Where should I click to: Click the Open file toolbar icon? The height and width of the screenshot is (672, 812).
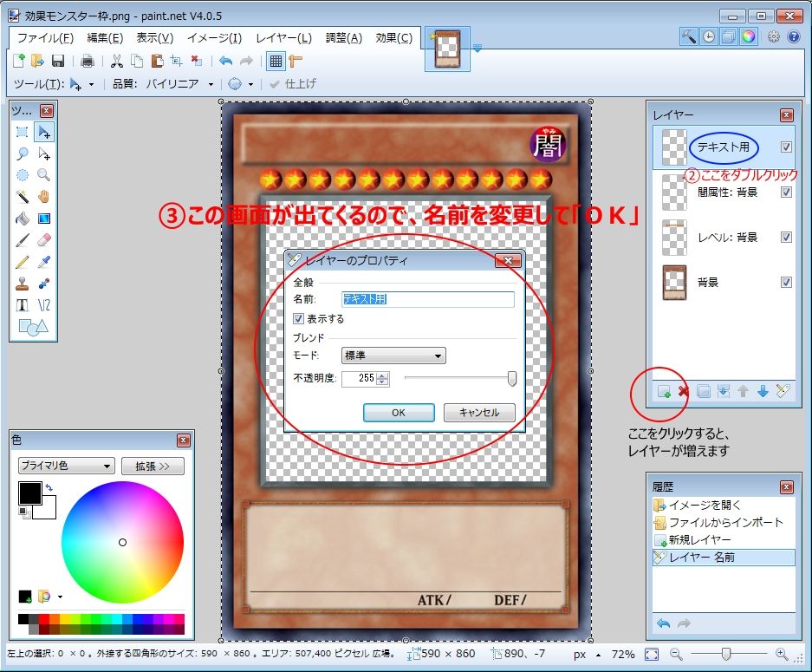click(x=37, y=62)
